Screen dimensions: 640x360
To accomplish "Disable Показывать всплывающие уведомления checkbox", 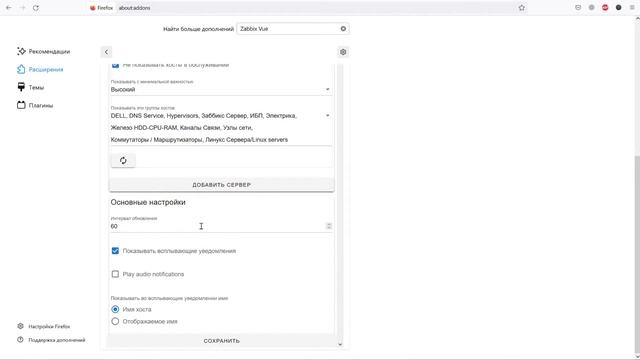I will pyautogui.click(x=115, y=251).
